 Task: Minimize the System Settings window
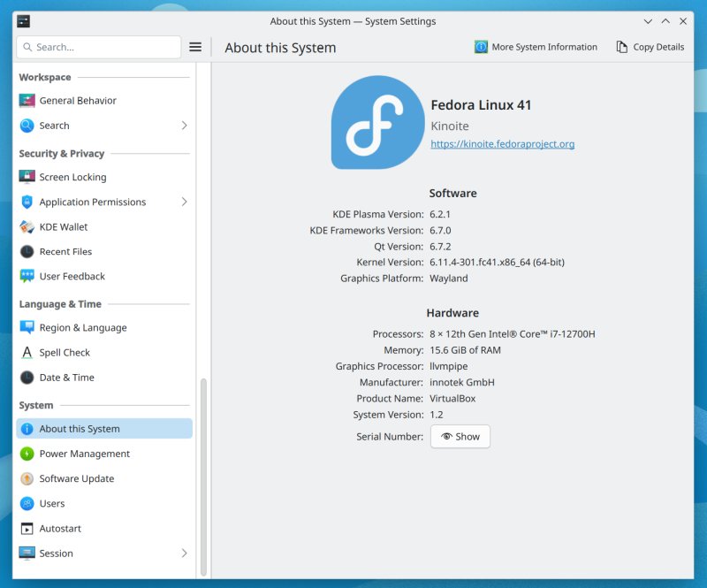click(648, 21)
